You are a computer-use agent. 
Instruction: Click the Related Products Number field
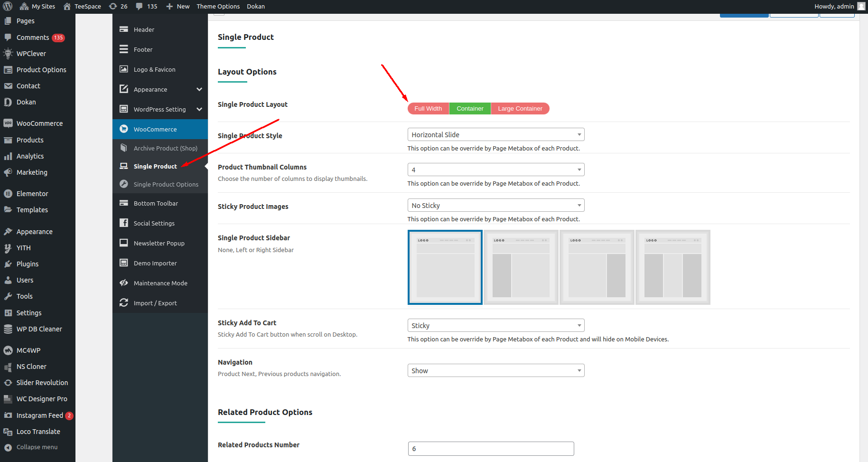(491, 449)
